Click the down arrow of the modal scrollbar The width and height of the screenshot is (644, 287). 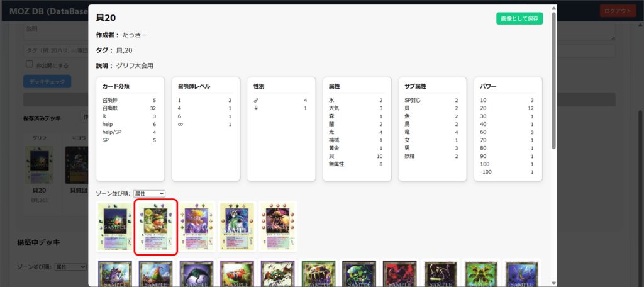pos(553,283)
